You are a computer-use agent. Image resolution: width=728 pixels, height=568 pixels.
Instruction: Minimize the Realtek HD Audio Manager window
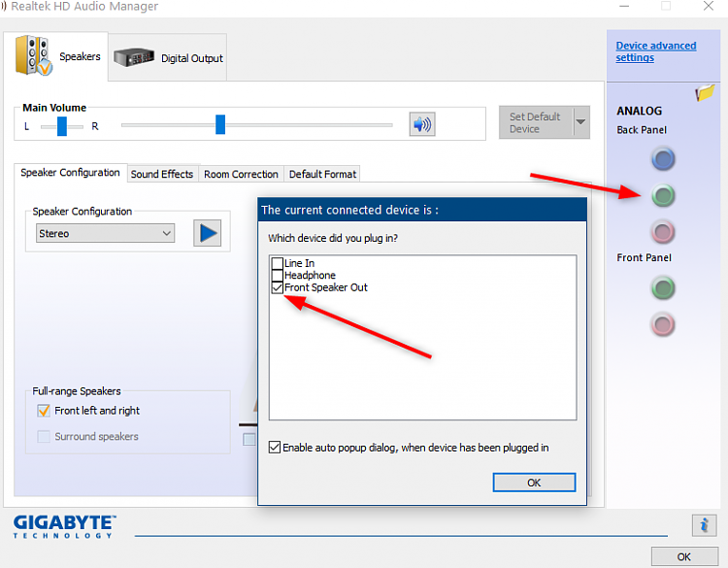click(x=624, y=6)
